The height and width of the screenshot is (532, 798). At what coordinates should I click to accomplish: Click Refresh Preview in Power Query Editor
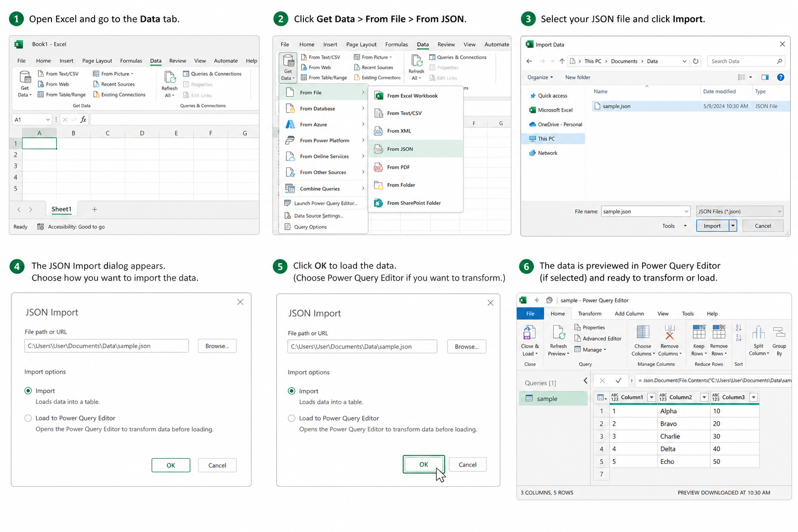click(x=558, y=341)
